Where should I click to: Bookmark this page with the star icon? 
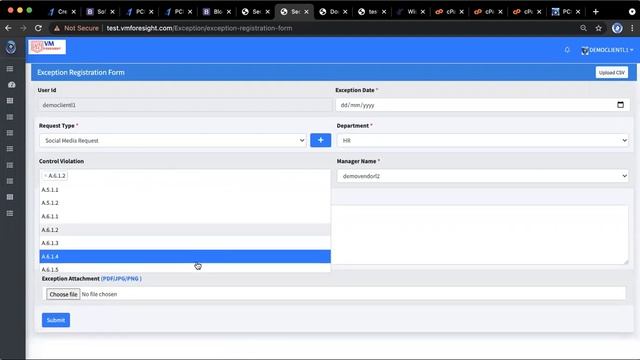pos(598,28)
